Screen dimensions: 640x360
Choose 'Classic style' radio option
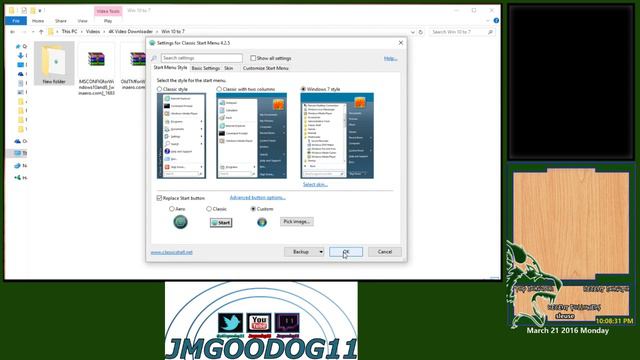(160, 89)
